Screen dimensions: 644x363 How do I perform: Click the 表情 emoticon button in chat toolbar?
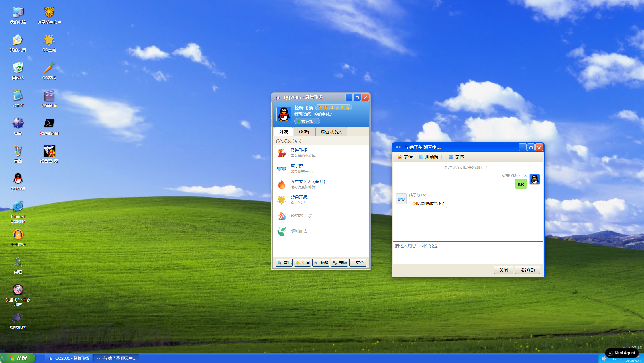405,157
